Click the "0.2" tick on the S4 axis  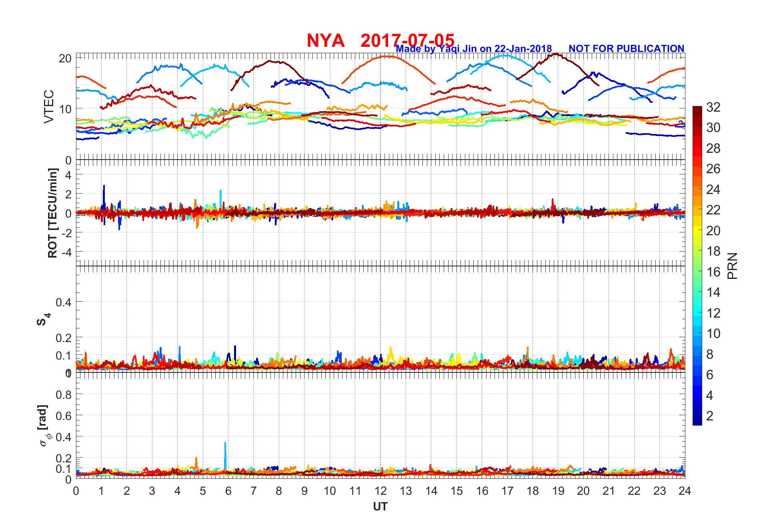pos(64,338)
